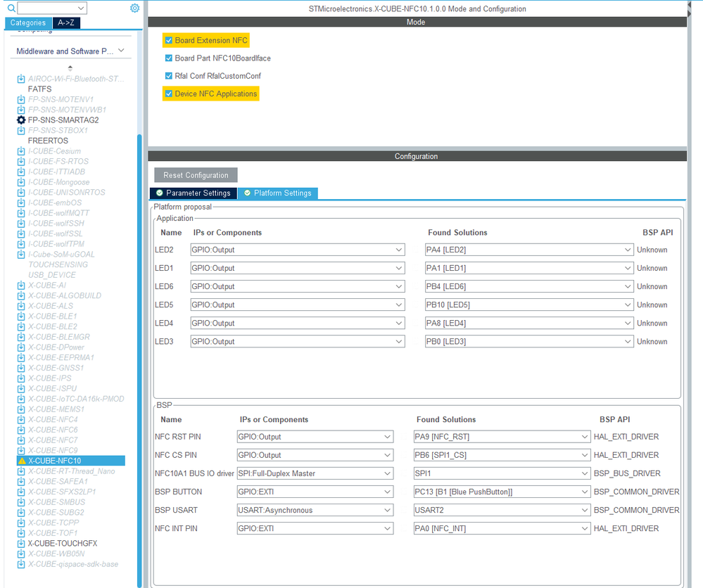This screenshot has width=703, height=588.
Task: Click download icon next to X-CUBE-AI
Action: (x=21, y=285)
